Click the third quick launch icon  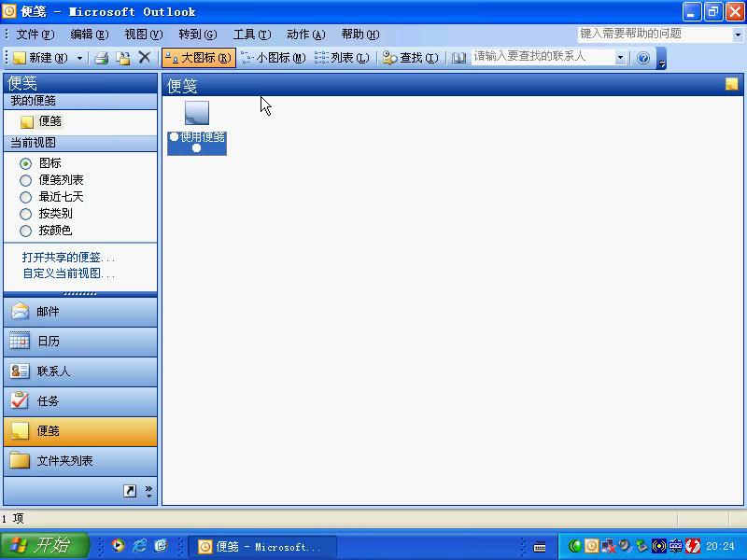click(x=161, y=546)
